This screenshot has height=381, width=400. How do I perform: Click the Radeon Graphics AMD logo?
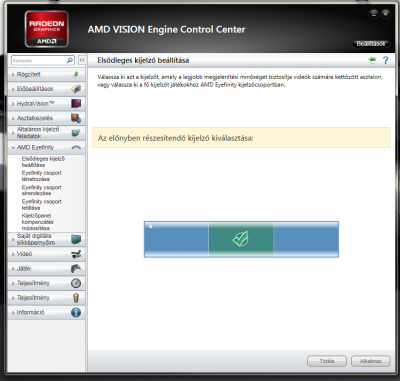click(47, 29)
